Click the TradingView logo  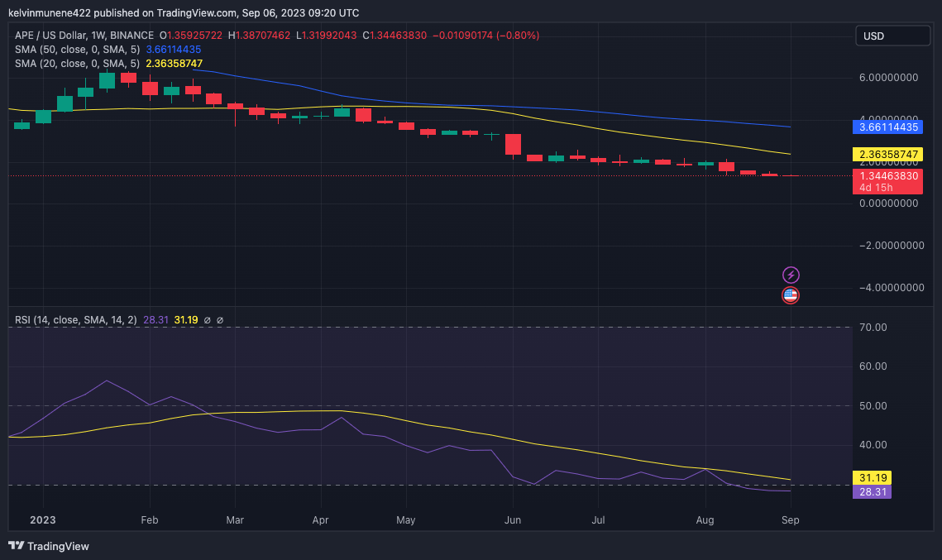pyautogui.click(x=49, y=546)
